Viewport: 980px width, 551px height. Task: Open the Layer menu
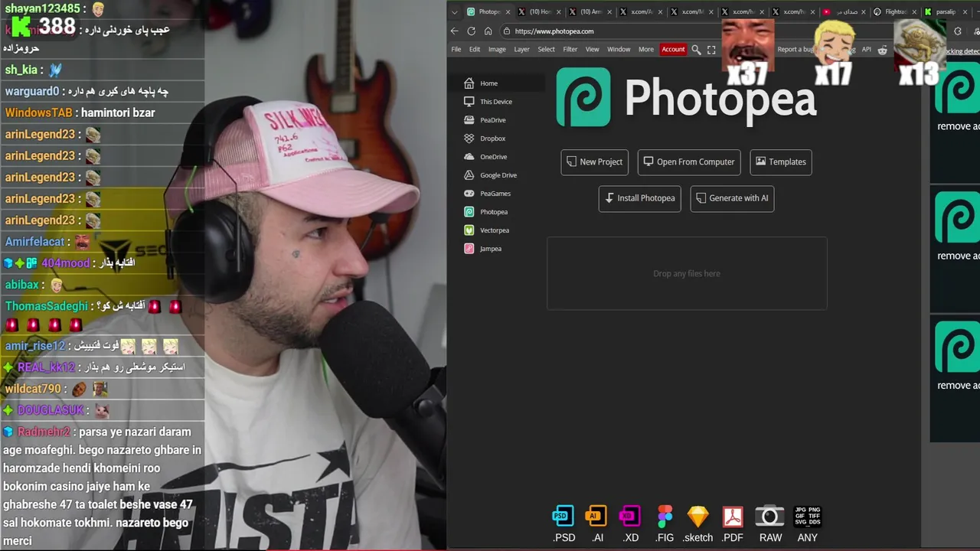(x=521, y=50)
